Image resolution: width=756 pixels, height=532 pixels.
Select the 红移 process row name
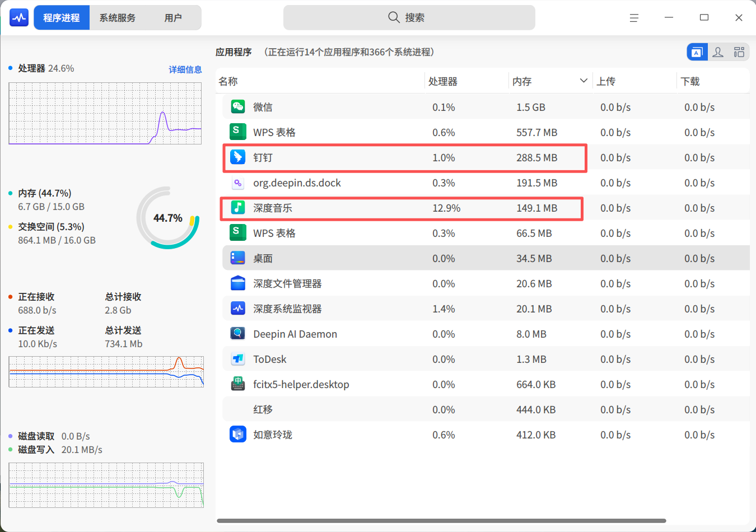click(x=263, y=409)
